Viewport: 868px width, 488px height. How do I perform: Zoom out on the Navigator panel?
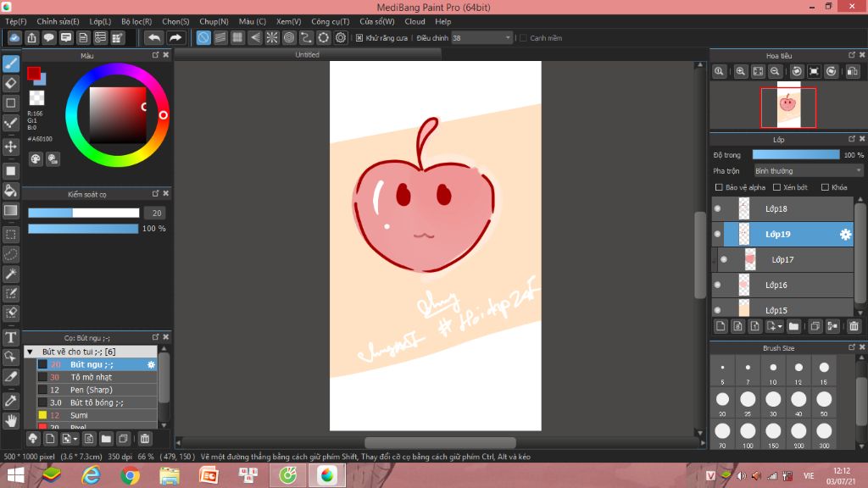click(775, 71)
